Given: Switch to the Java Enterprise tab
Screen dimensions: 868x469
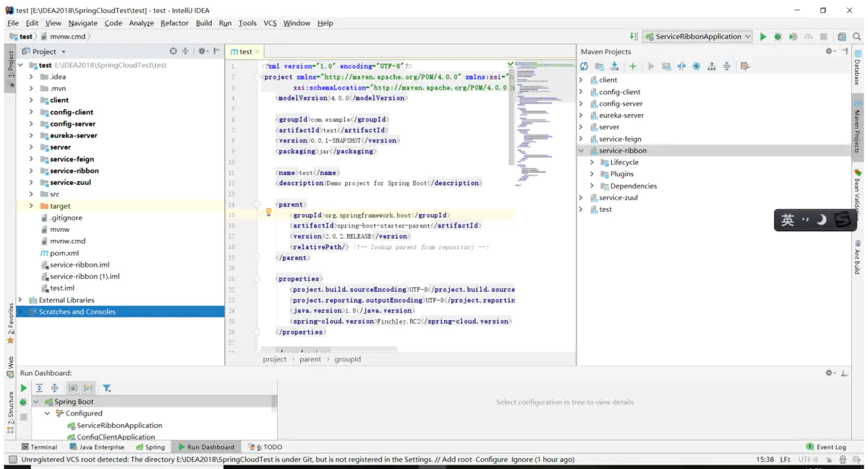Looking at the screenshot, I should point(95,447).
